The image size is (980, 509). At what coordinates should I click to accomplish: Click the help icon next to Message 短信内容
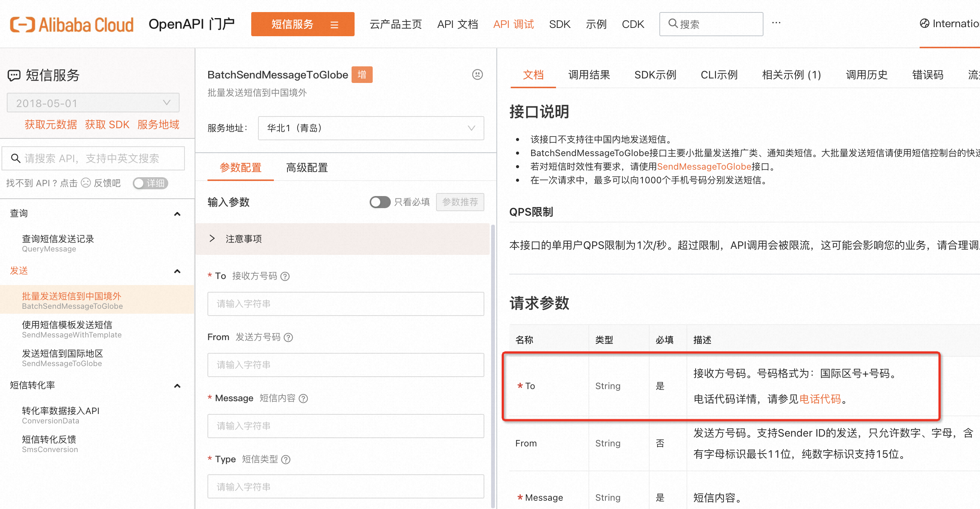coord(303,399)
